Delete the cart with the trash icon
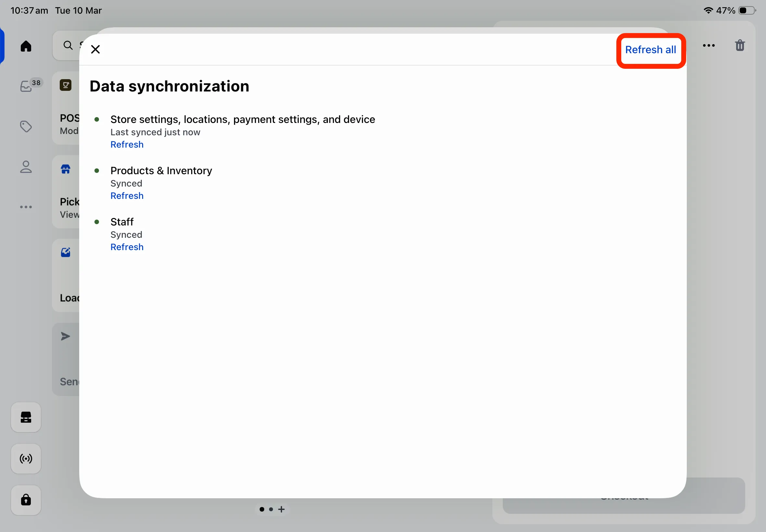Viewport: 766px width, 532px height. [x=740, y=45]
